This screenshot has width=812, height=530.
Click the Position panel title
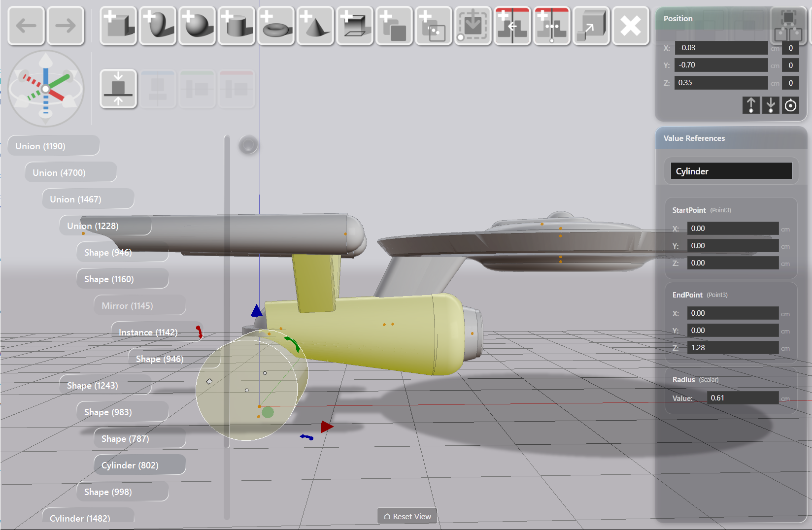[678, 19]
